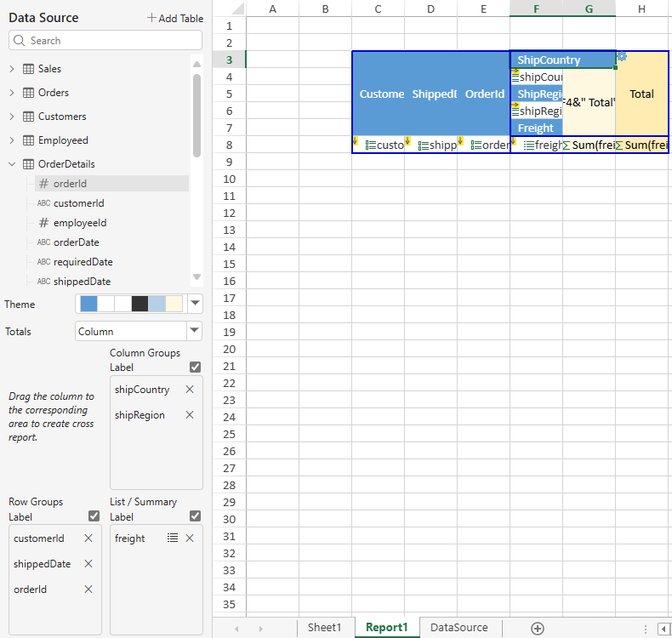The image size is (672, 638).
Task: Delete freight from List / Summary
Action: 190,538
